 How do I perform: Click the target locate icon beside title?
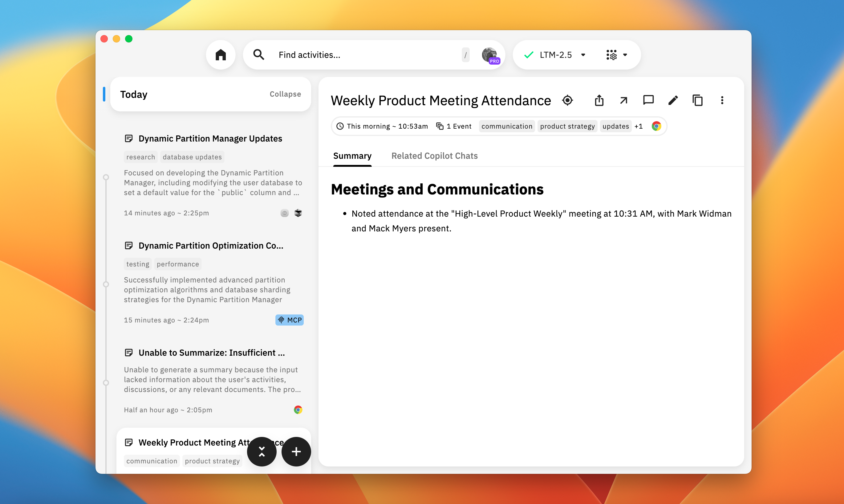(x=567, y=101)
